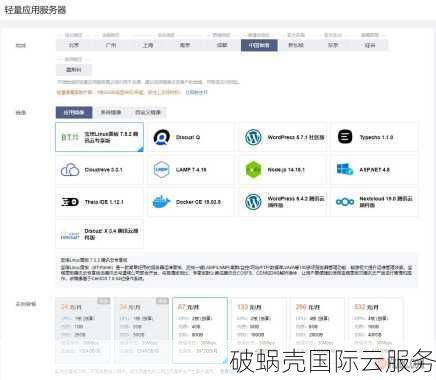Click the 轻量应用服务器 page title
The width and height of the screenshot is (436, 380).
tap(35, 10)
